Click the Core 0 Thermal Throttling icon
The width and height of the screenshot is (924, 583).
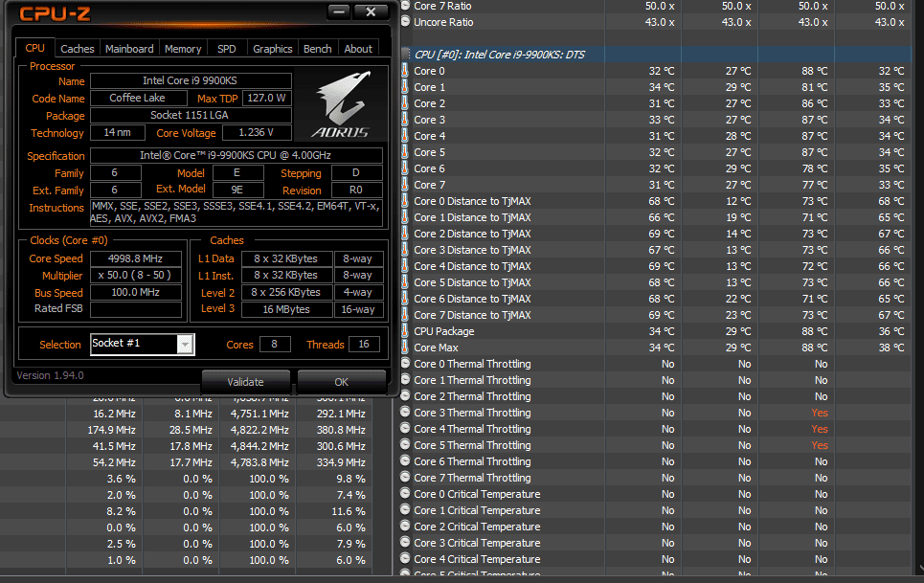[x=405, y=364]
